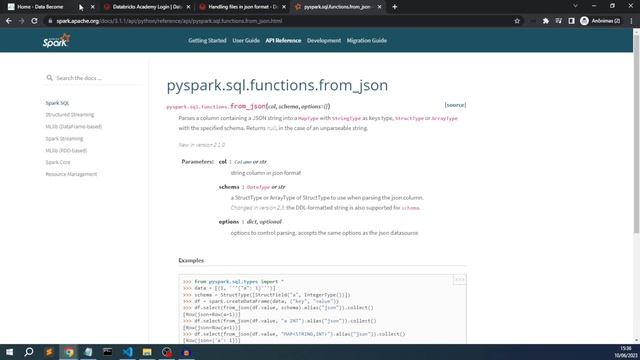The height and width of the screenshot is (360, 640).
Task: Click the browser forward arrow
Action: pos(22,21)
